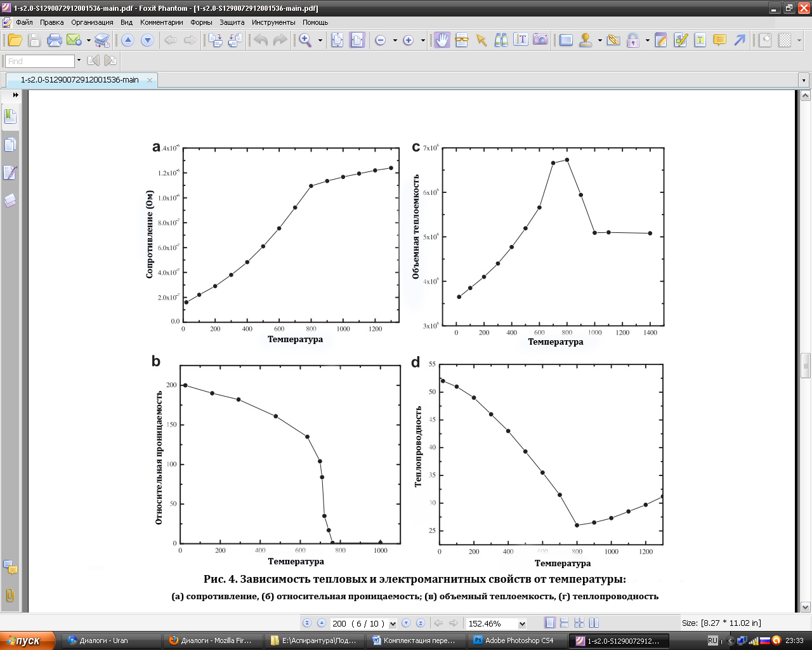Open the Pages panel in sidebar
812x650 pixels.
(10, 145)
